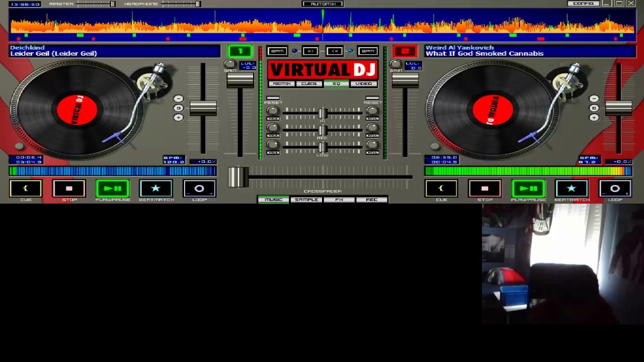Click the minus pitch button on deck 2

click(594, 99)
